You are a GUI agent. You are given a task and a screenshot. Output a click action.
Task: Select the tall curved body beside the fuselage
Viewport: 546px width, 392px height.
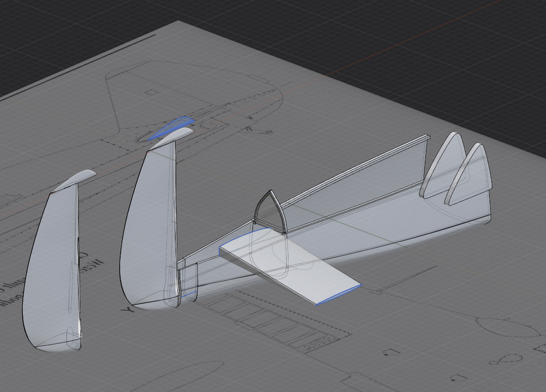tap(146, 229)
